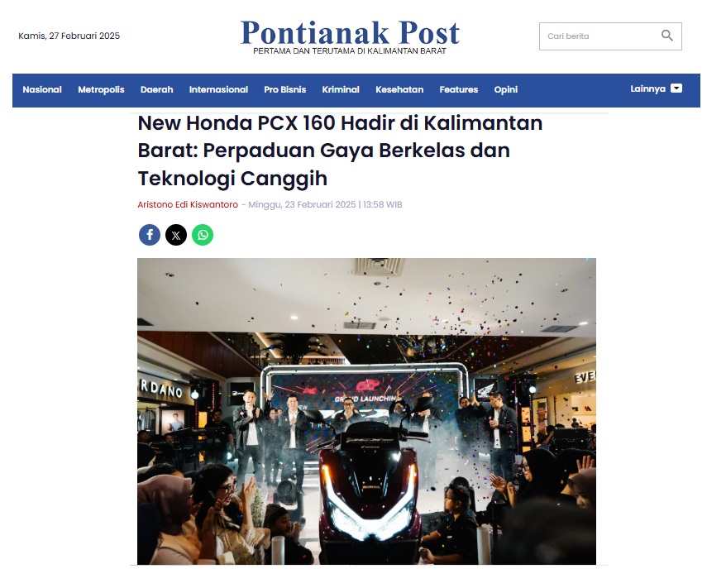Go to Metropolis news
The width and height of the screenshot is (726, 588).
[101, 90]
